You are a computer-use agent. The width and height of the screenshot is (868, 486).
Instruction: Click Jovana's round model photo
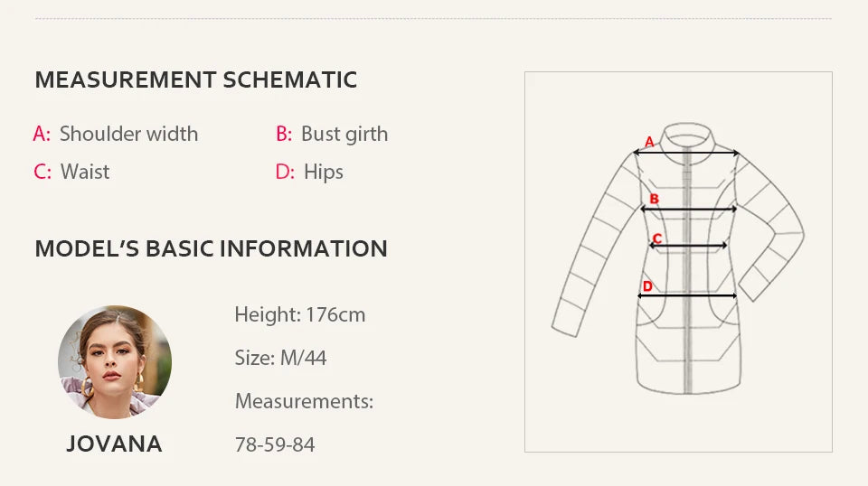[115, 361]
